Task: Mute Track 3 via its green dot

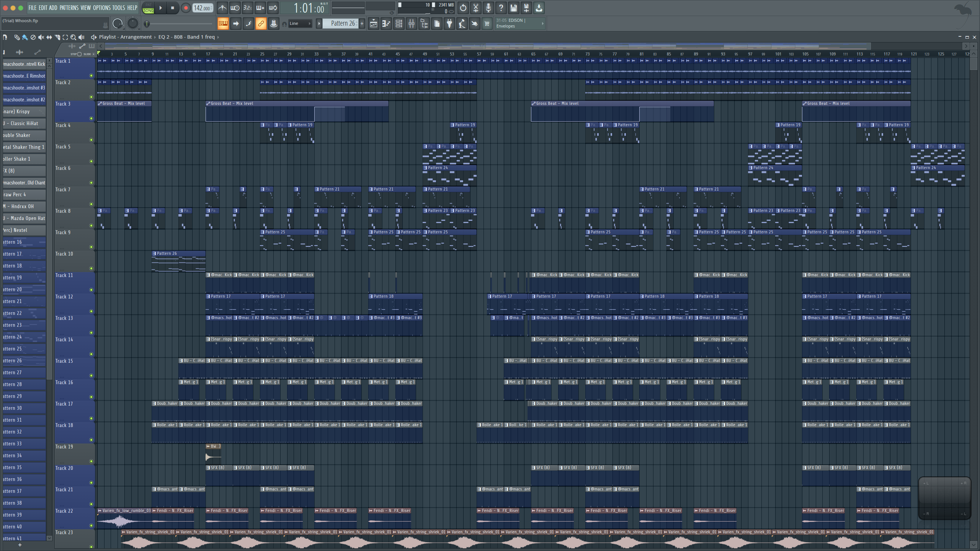Action: pyautogui.click(x=91, y=118)
